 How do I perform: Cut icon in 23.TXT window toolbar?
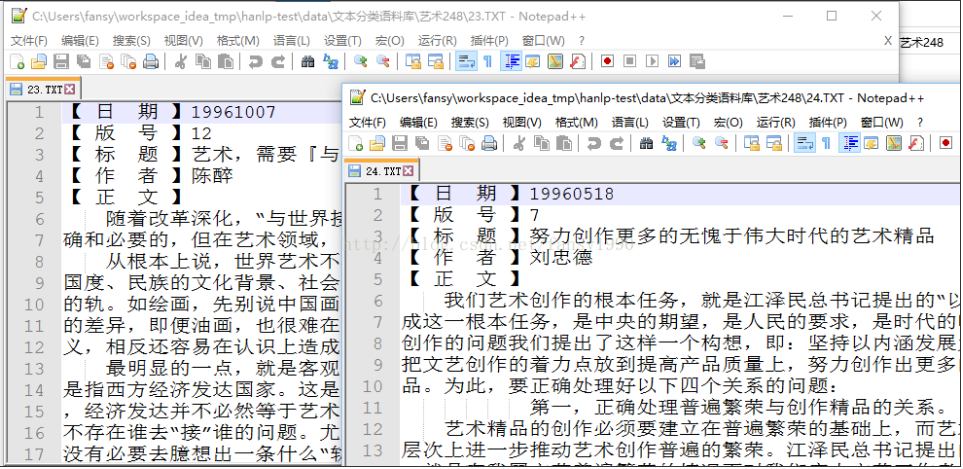[x=181, y=61]
